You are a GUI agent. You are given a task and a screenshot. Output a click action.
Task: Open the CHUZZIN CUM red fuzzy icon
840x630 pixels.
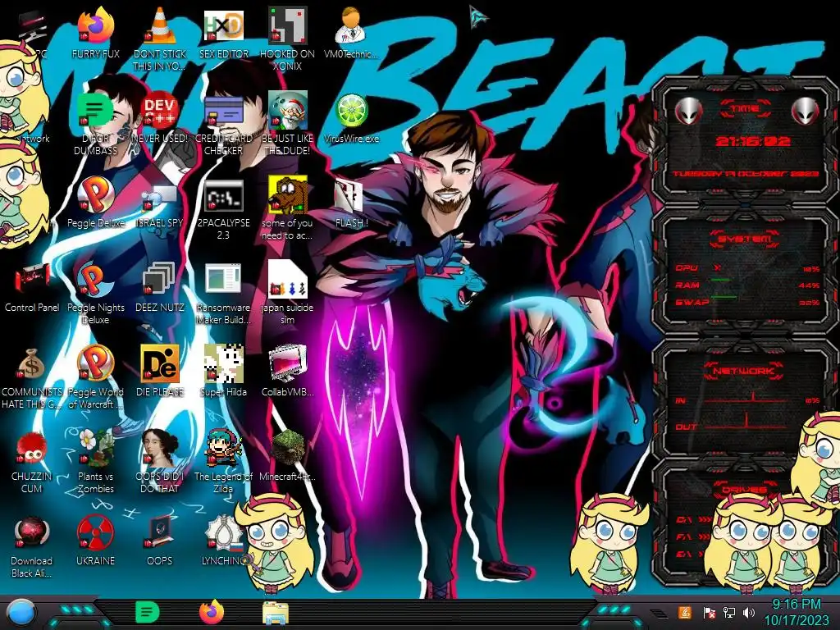tap(31, 448)
